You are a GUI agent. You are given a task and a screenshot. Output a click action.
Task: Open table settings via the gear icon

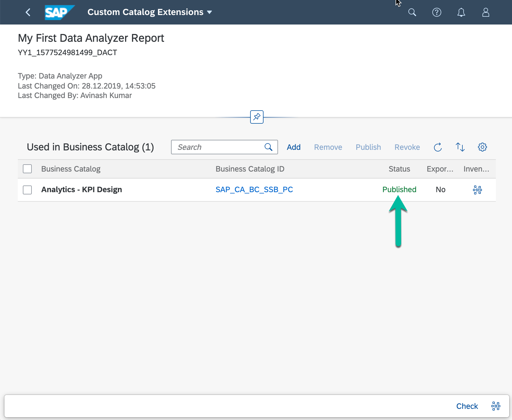coord(482,147)
